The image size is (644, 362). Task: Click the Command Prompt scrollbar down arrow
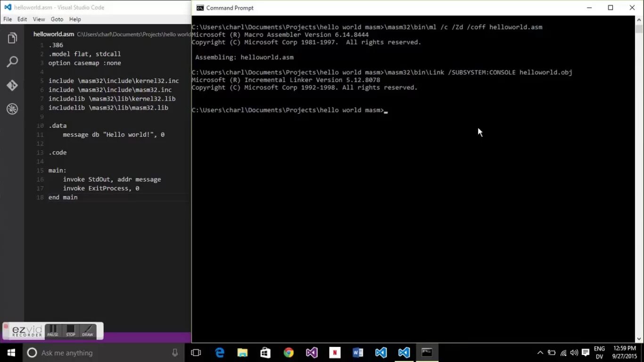pyautogui.click(x=639, y=338)
